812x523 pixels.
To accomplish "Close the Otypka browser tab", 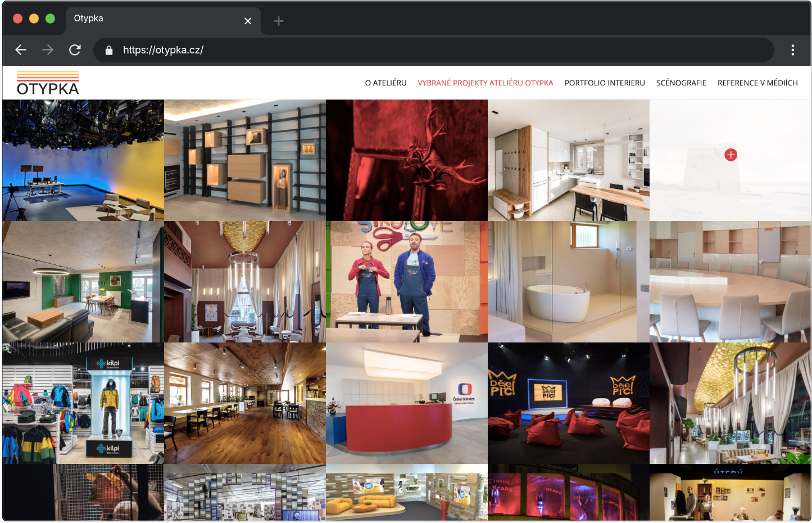I will click(x=248, y=21).
